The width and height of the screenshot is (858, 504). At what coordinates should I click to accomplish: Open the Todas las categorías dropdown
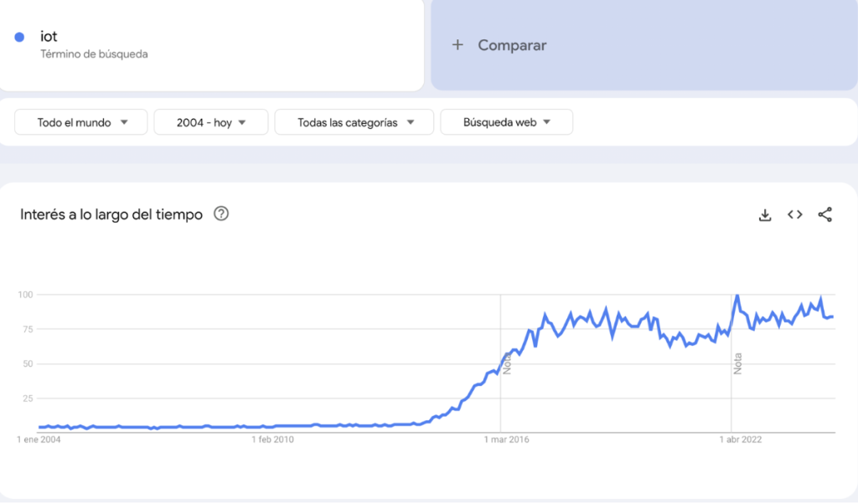(x=354, y=122)
